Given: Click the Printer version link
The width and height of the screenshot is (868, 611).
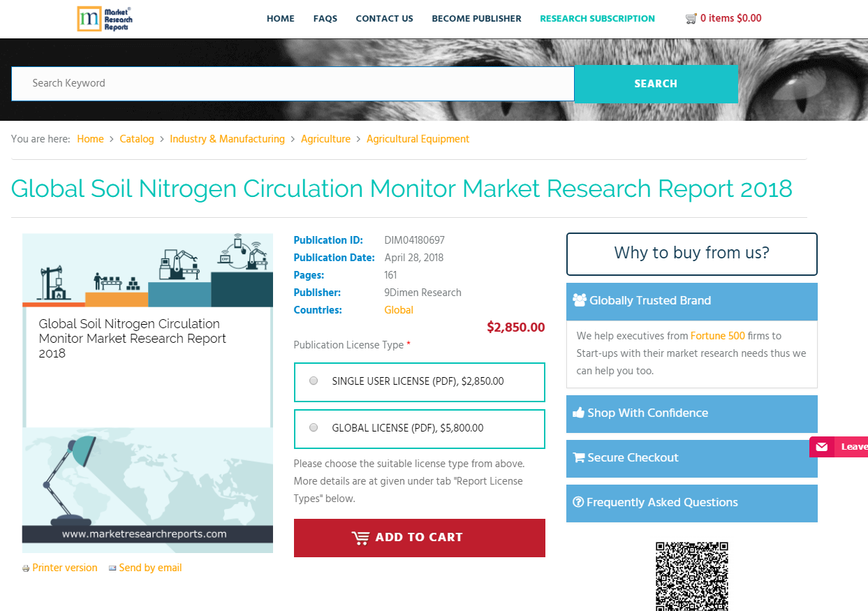Looking at the screenshot, I should [x=65, y=568].
